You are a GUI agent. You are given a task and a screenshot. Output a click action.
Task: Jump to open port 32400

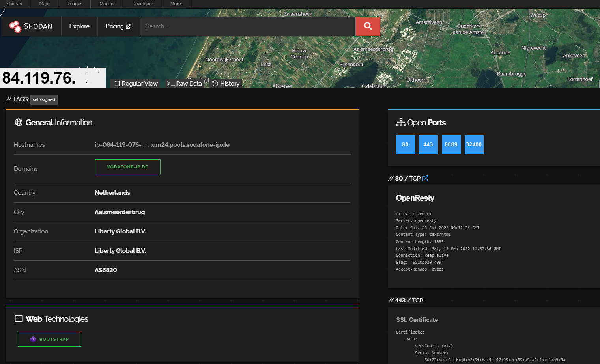coord(474,145)
